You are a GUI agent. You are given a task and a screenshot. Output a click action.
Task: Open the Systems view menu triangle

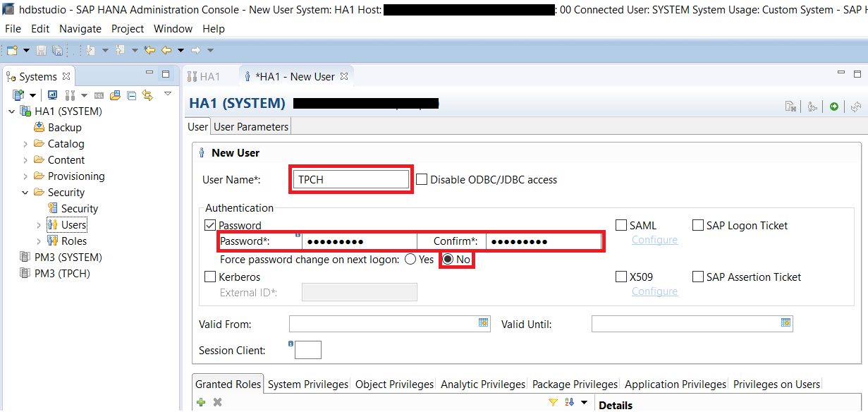[x=168, y=93]
